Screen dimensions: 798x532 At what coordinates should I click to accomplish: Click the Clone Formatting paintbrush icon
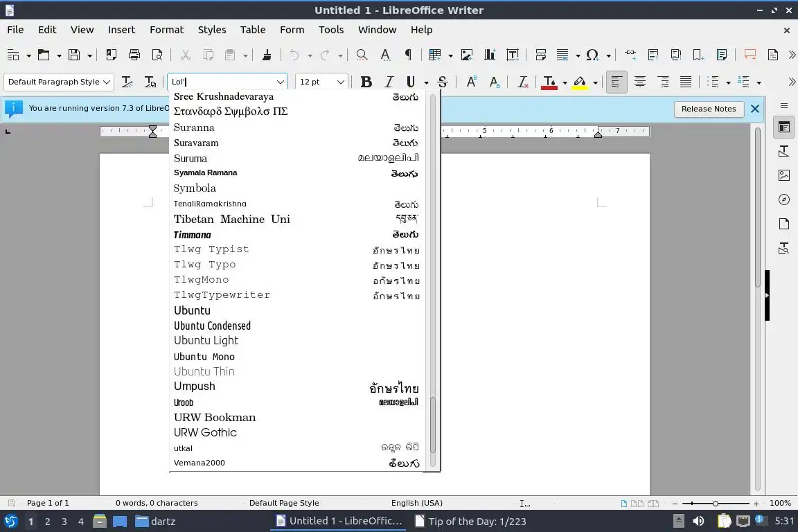[267, 55]
